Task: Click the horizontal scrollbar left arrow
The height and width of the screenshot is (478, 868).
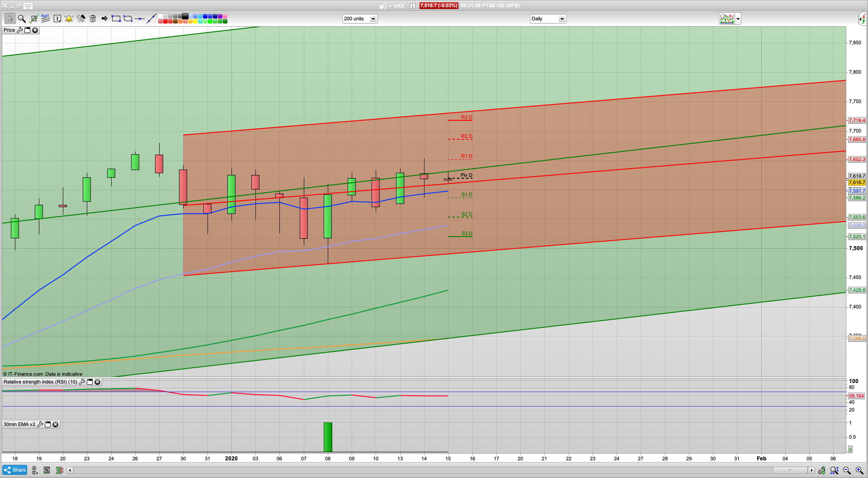Action: click(70, 470)
